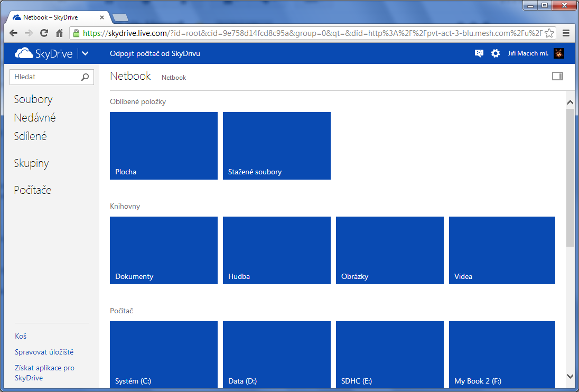Open the settings gear icon
The height and width of the screenshot is (392, 579).
(x=495, y=53)
